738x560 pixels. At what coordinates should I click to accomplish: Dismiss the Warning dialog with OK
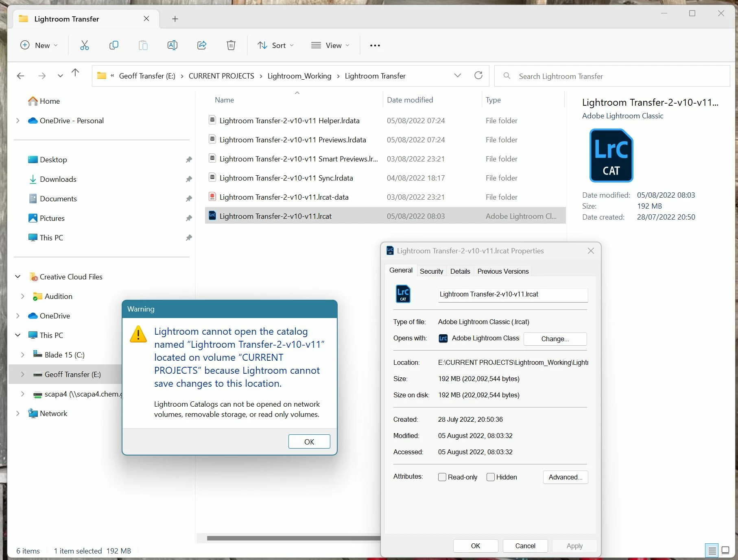point(309,442)
